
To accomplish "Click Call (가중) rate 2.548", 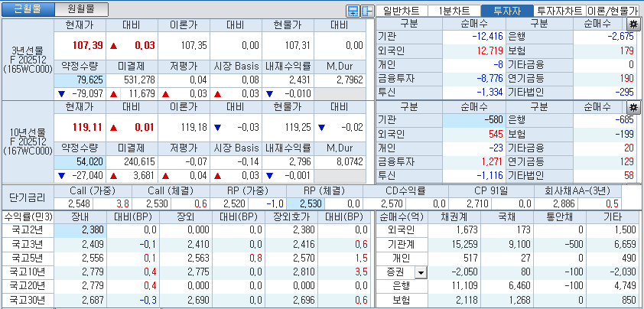I will tap(79, 204).
